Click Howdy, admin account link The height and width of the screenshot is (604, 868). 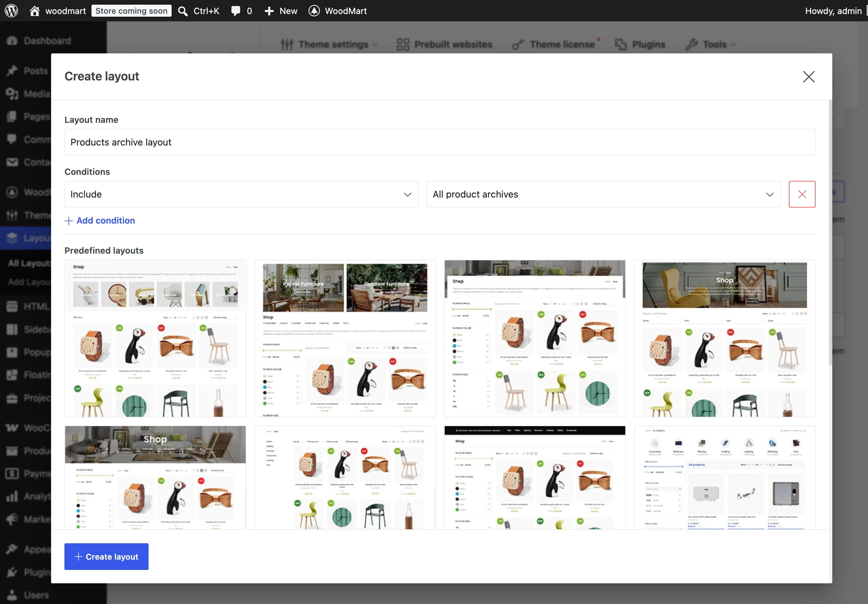[x=833, y=11]
